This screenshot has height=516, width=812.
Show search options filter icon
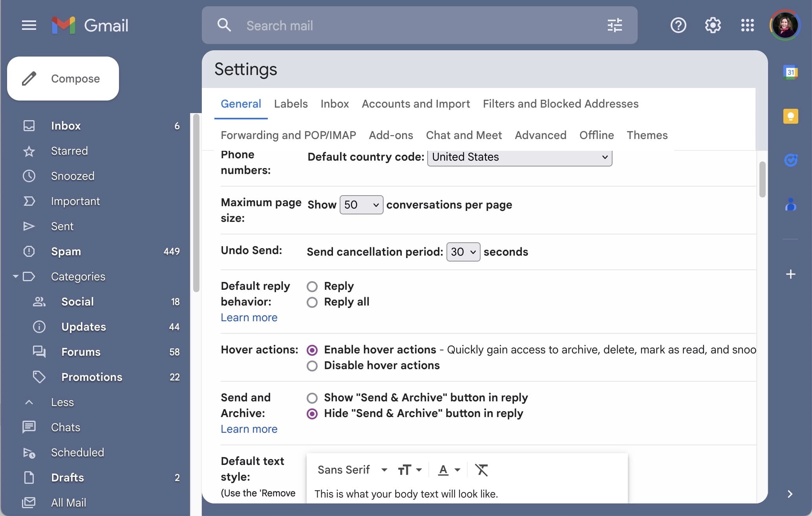614,25
